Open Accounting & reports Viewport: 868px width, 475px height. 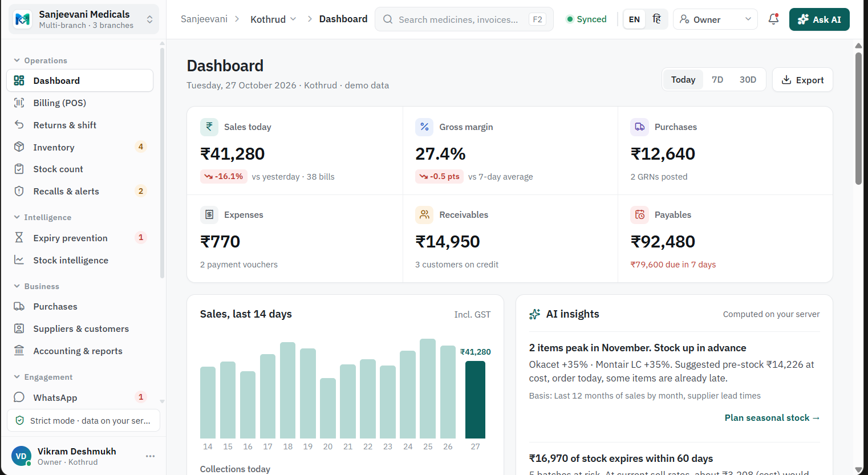coord(80,351)
